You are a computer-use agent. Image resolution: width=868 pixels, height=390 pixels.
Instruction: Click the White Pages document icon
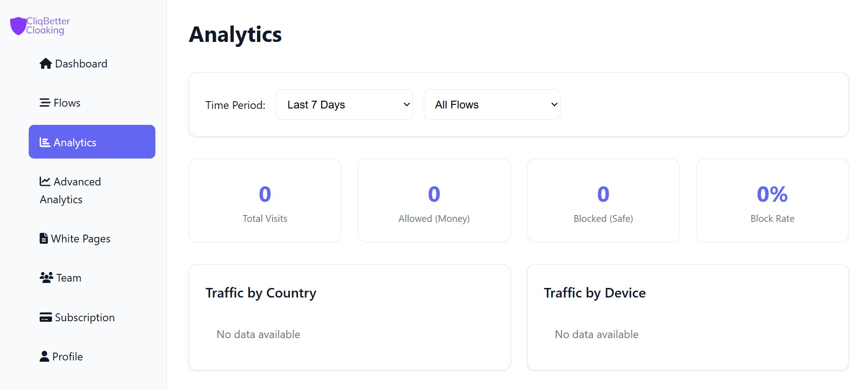44,238
